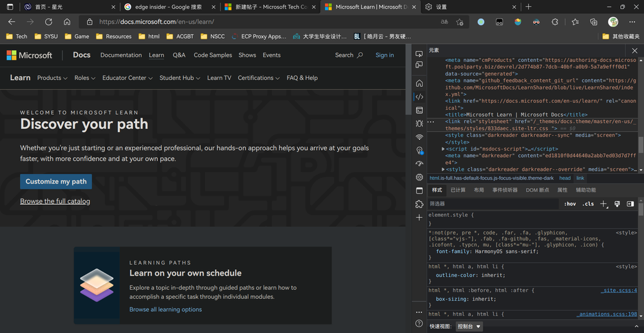Expand the Student Hub dropdown
This screenshot has height=333, width=644.
pyautogui.click(x=180, y=77)
